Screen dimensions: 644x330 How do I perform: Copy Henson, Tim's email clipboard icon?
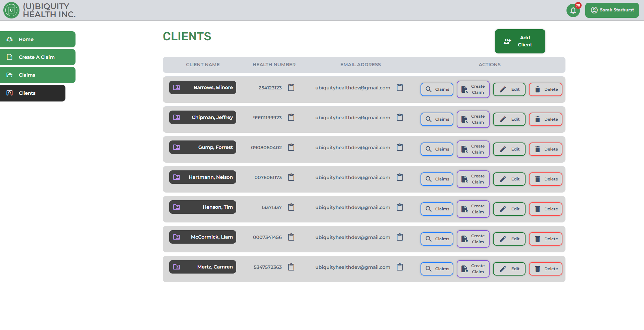(400, 207)
